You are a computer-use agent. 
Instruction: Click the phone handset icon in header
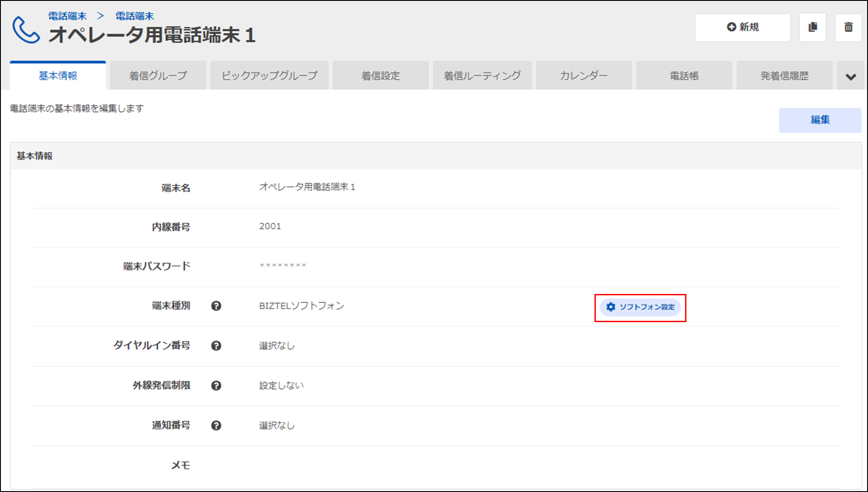[x=26, y=30]
